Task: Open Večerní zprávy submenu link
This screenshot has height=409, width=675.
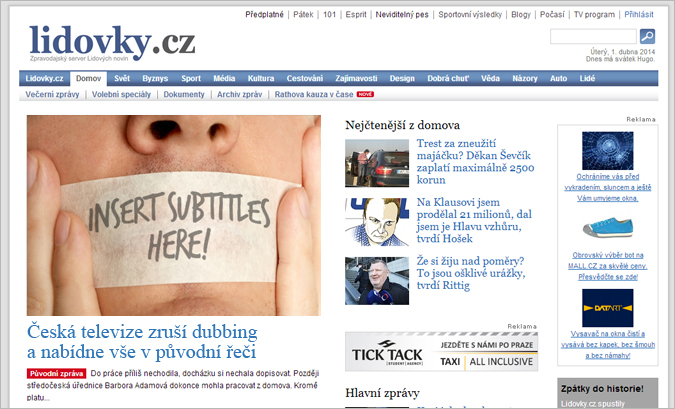Action: pos(53,94)
